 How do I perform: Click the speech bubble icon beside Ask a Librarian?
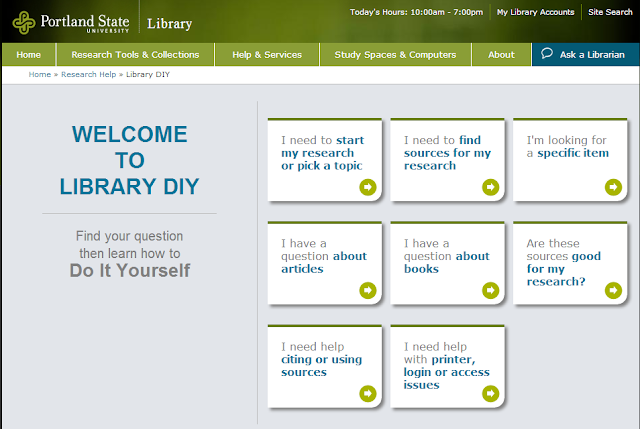click(x=547, y=53)
